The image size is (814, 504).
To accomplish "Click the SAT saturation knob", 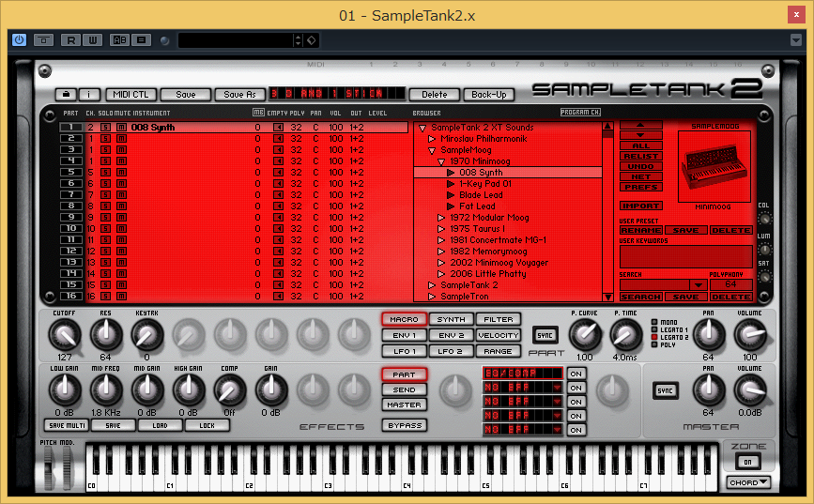I will pos(764,277).
